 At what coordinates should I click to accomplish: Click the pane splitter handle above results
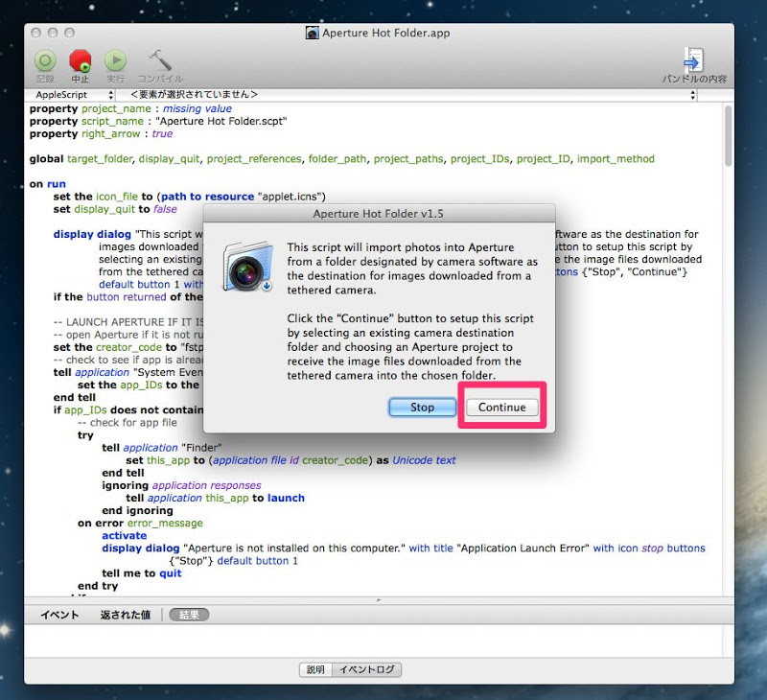(379, 600)
